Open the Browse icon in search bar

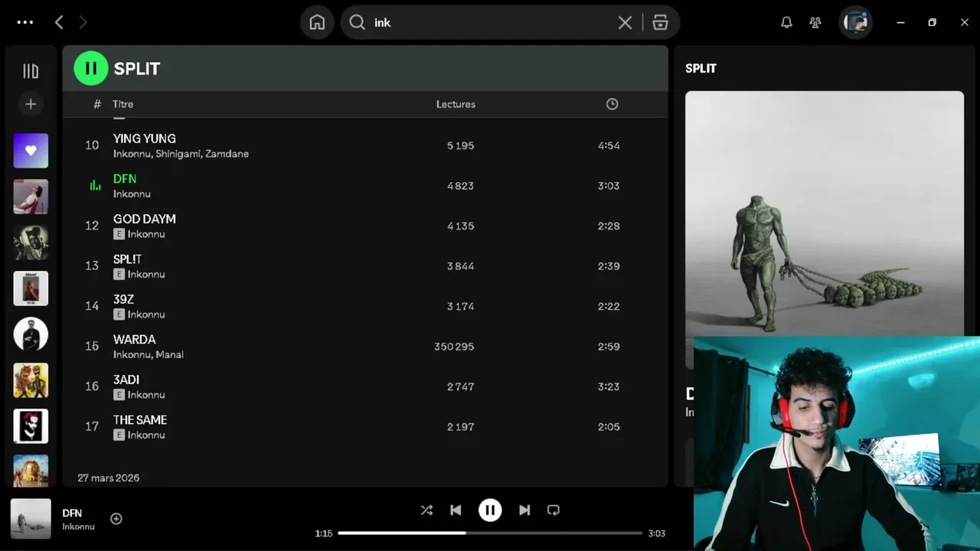(660, 23)
